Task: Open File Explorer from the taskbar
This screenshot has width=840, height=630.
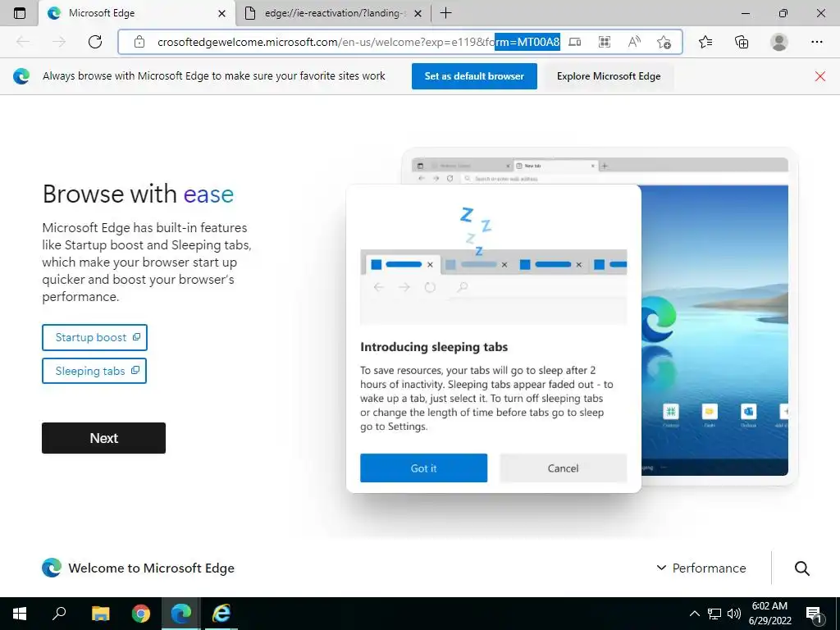Action: (100, 614)
